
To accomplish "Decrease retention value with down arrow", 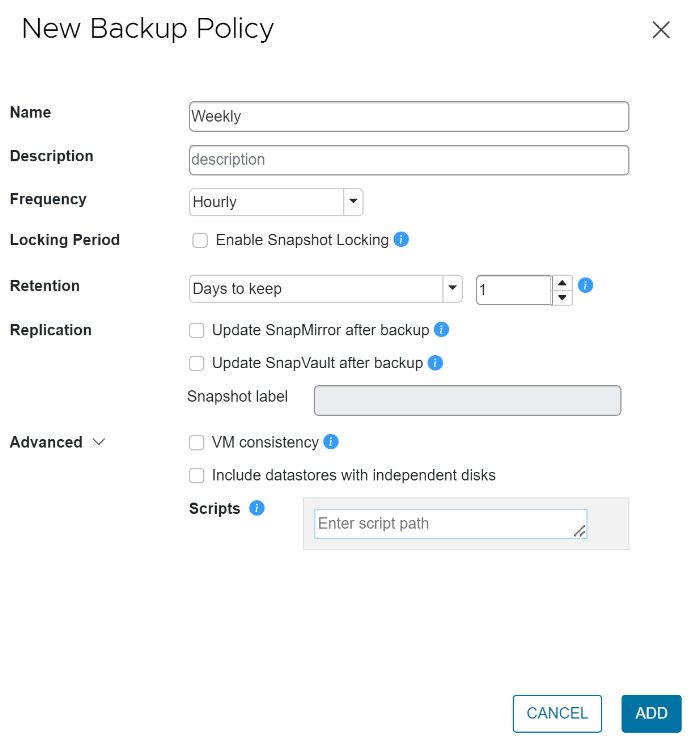I will point(562,297).
